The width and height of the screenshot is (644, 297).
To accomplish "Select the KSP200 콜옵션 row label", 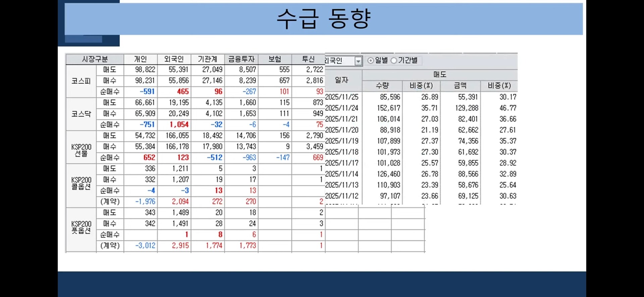I will coord(81,183).
